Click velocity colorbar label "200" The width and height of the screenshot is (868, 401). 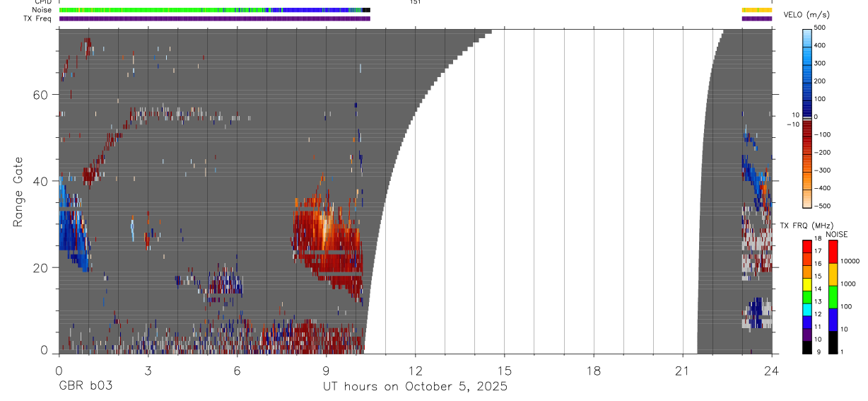click(x=820, y=81)
